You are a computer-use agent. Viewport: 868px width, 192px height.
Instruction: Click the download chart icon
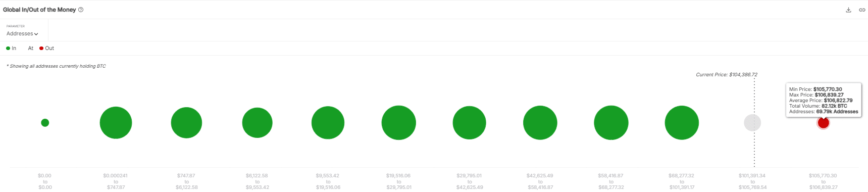click(848, 10)
